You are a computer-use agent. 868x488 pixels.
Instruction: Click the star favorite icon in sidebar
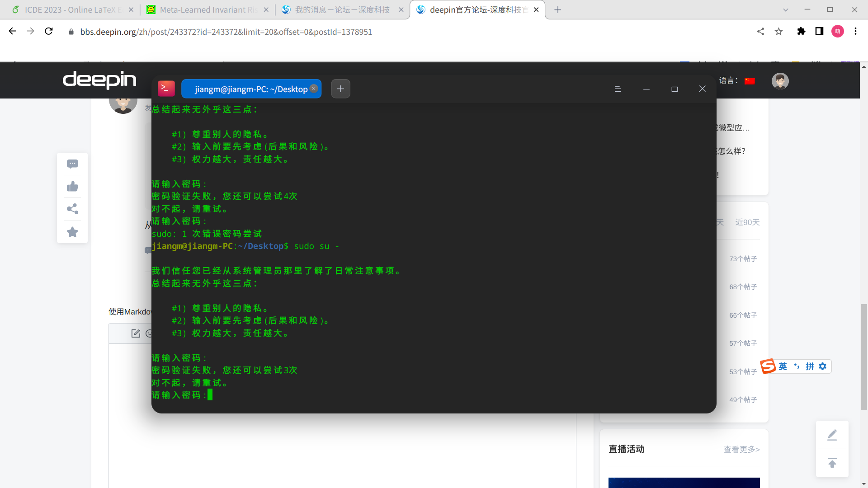pos(72,232)
